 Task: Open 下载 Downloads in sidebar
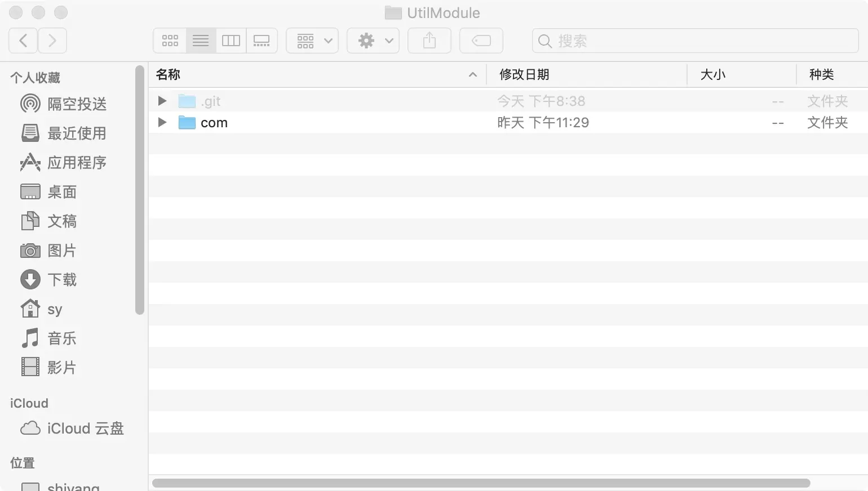(x=48, y=279)
